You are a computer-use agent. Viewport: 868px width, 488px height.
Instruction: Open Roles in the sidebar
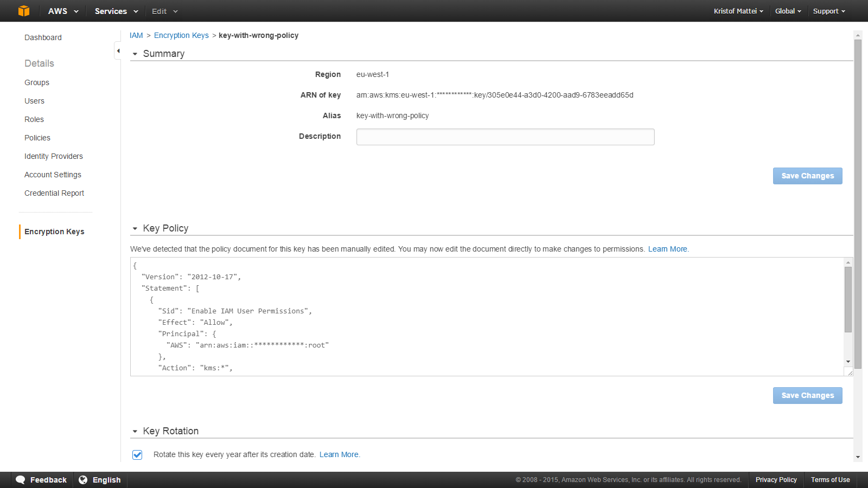[34, 119]
